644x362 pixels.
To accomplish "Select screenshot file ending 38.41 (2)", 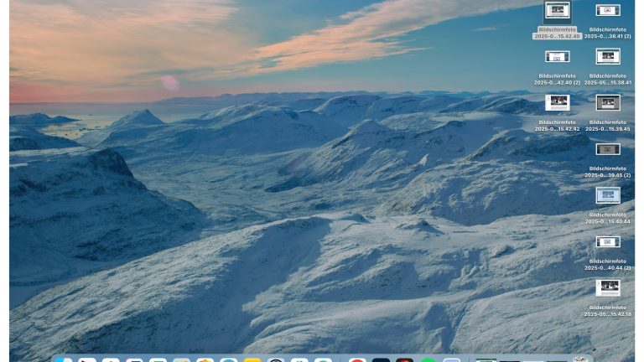I will pos(608,11).
